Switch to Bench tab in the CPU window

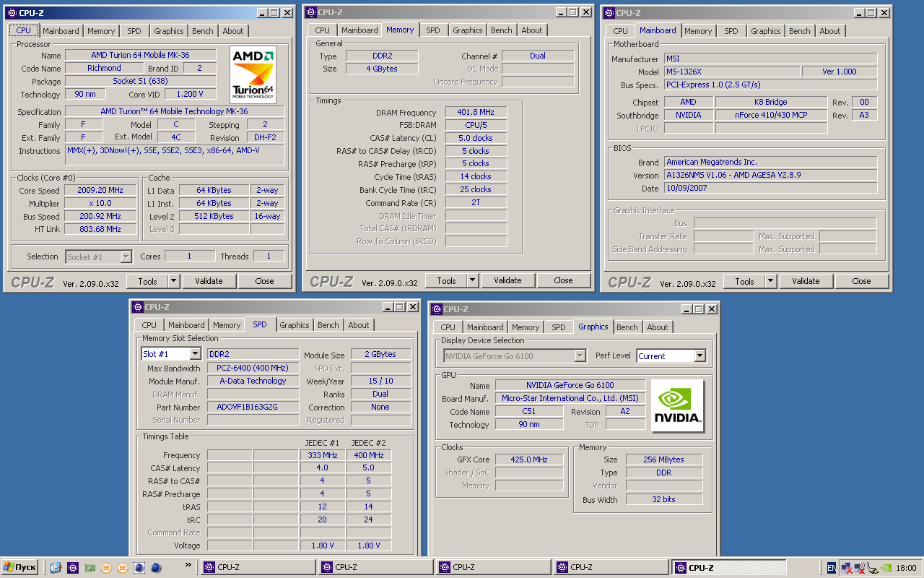click(x=203, y=31)
